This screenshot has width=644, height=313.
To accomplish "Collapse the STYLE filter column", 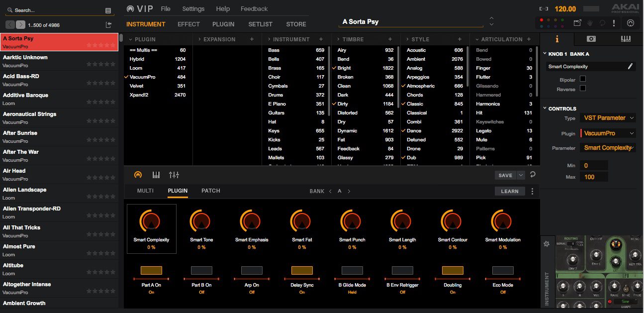I will [408, 39].
